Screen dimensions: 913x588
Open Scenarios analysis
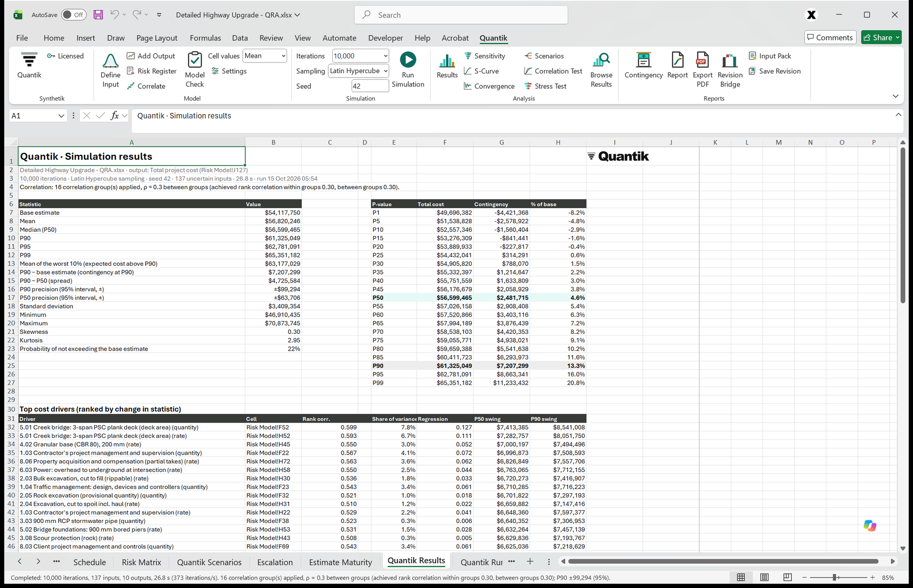(544, 56)
